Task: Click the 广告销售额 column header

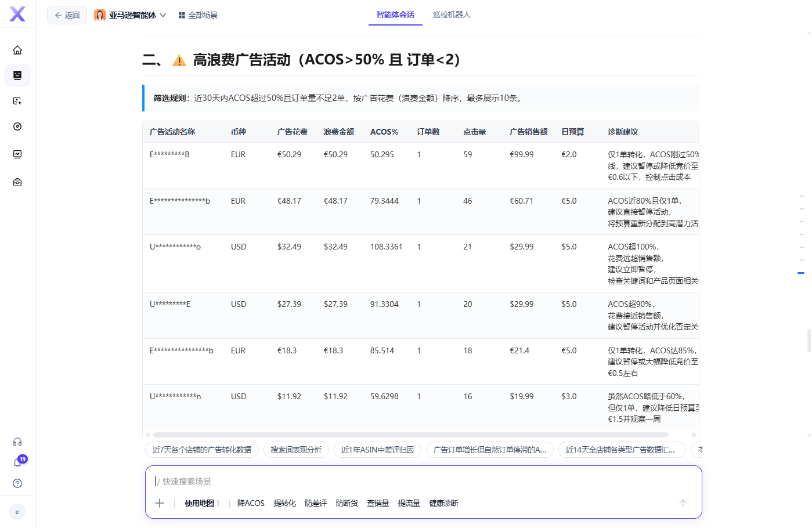Action: tap(529, 132)
